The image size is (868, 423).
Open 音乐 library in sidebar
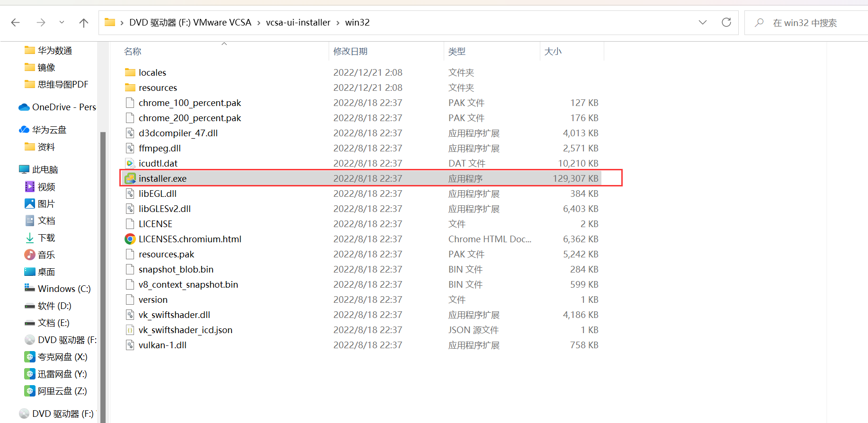tap(46, 255)
